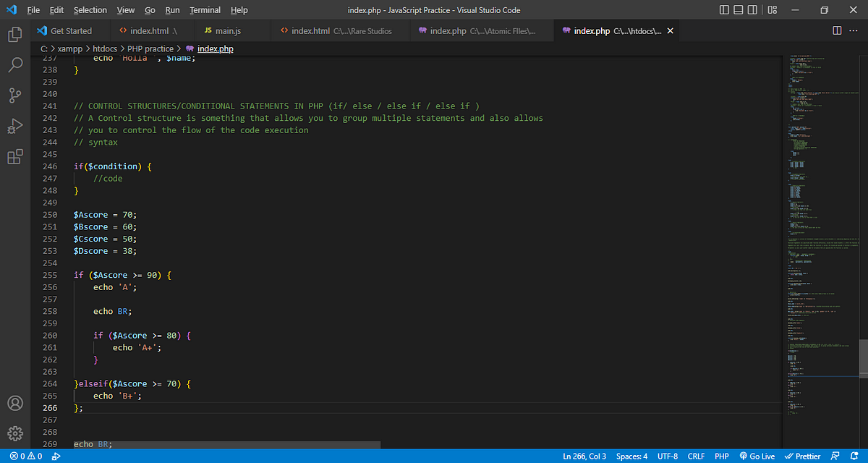Viewport: 868px width, 463px height.
Task: Click the line '$Dscore = 38;'
Action: coord(105,251)
